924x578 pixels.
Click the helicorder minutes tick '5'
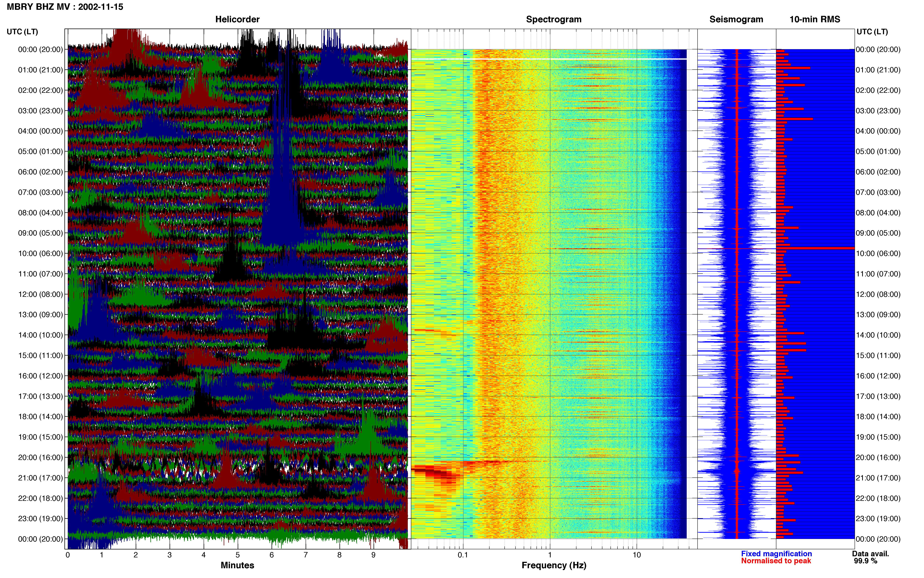tap(238, 555)
